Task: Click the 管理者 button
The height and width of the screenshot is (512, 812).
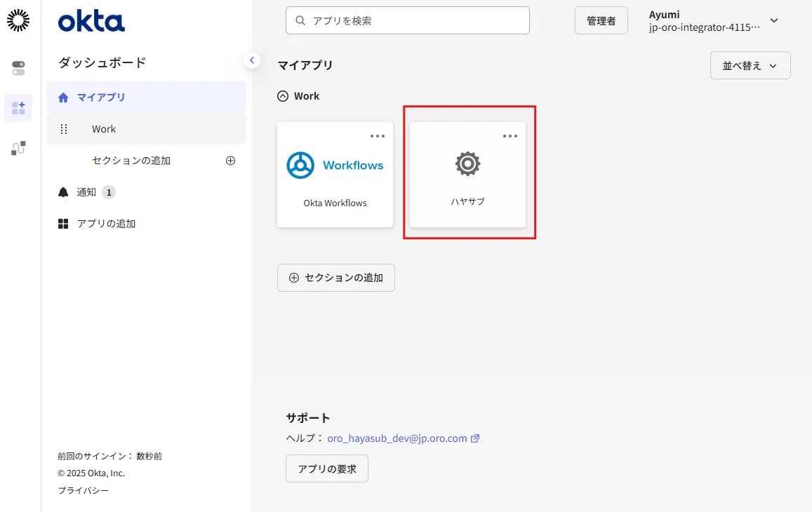Action: tap(601, 21)
